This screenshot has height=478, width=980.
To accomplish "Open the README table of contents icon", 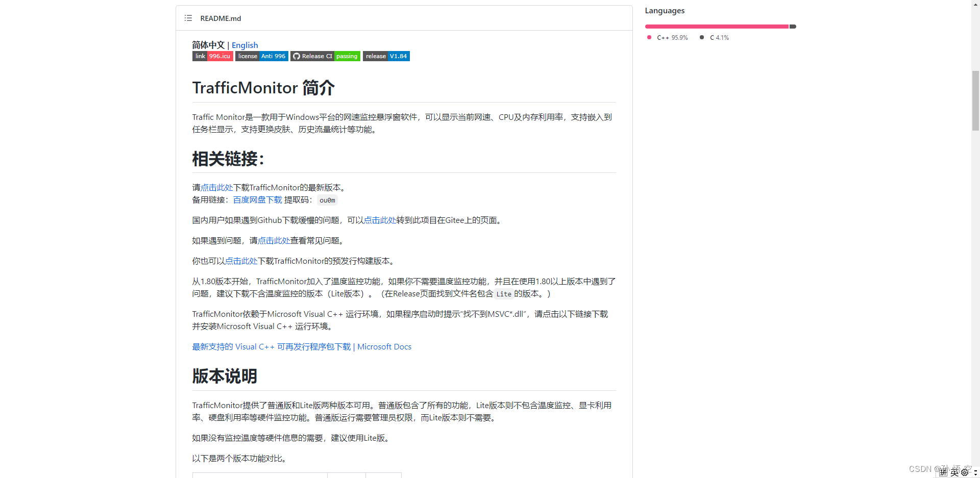I will point(188,18).
